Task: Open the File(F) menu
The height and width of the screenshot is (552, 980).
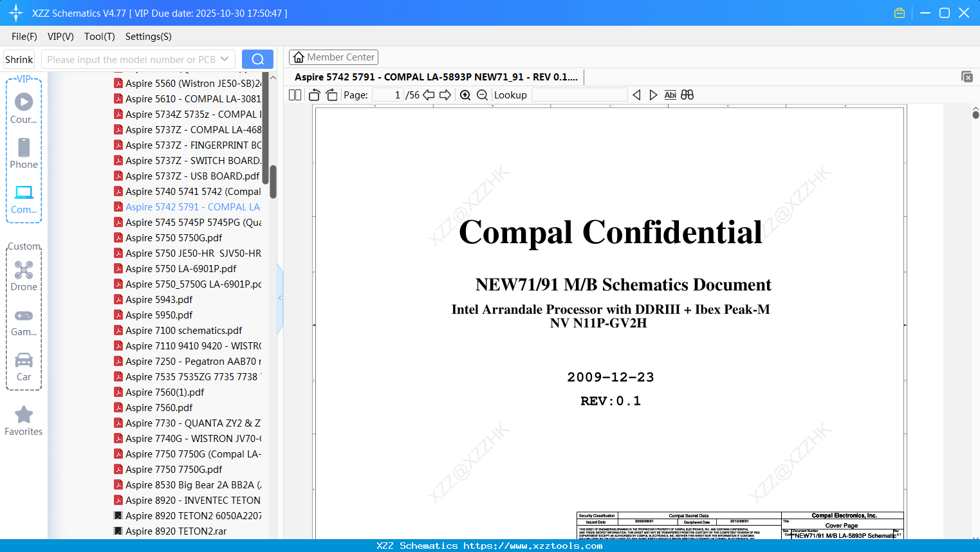Action: click(x=24, y=37)
